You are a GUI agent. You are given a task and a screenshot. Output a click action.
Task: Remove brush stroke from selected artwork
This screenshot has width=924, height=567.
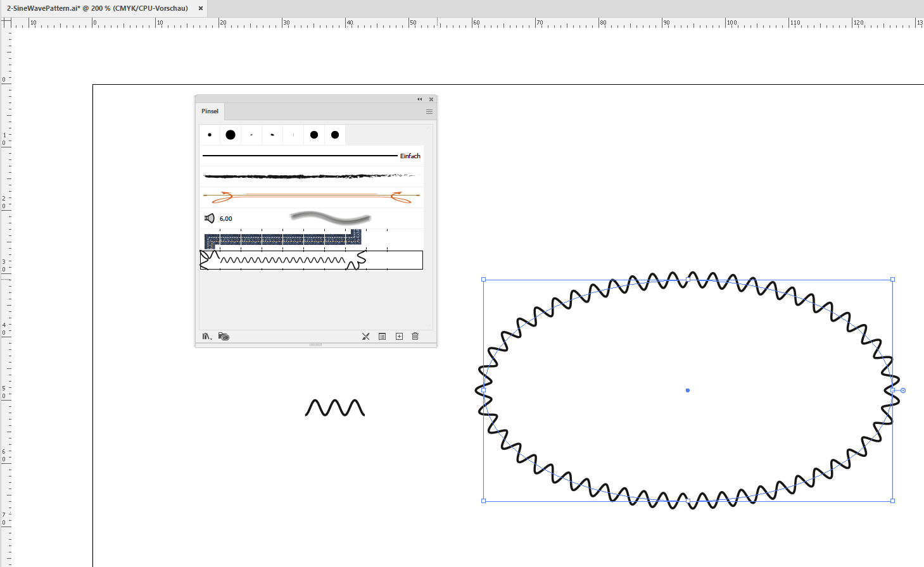coord(365,336)
